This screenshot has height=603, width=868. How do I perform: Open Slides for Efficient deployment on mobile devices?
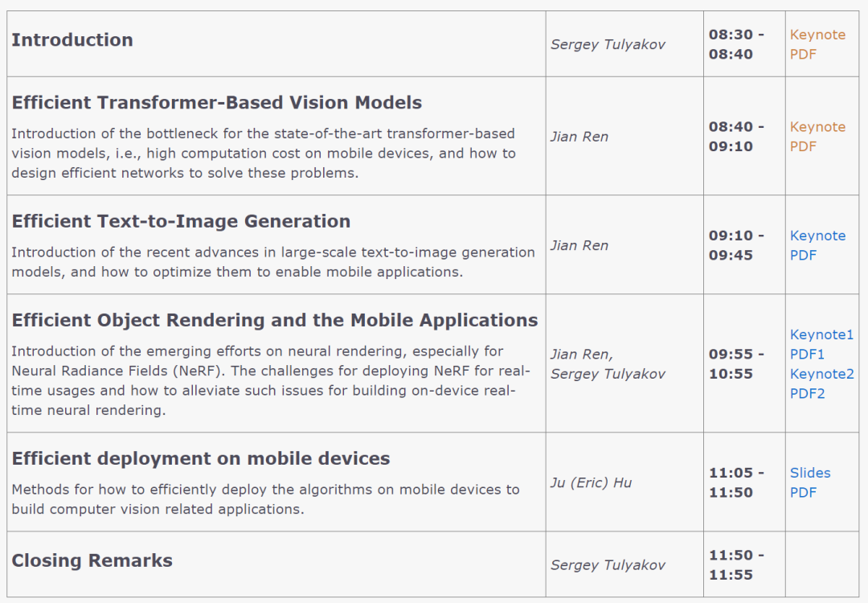point(810,473)
